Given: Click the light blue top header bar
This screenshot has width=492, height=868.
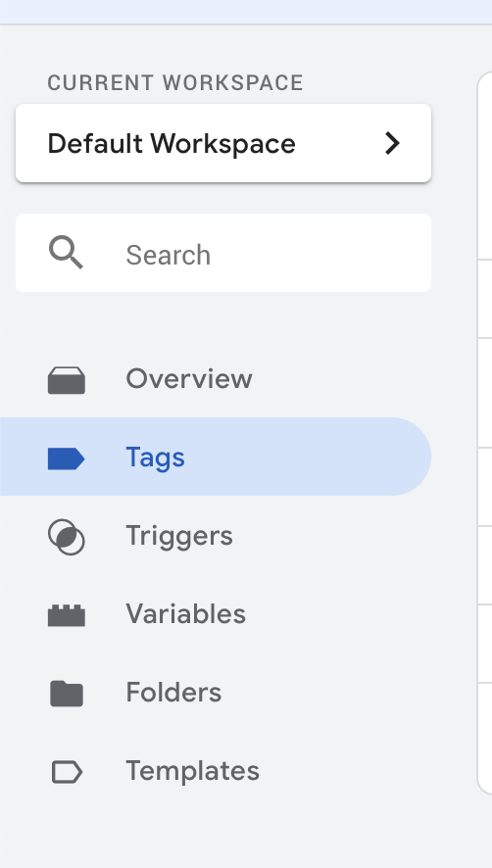Looking at the screenshot, I should (x=246, y=12).
